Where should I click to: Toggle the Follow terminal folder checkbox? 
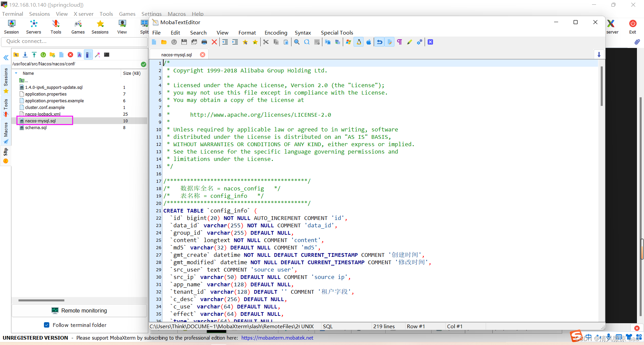47,325
